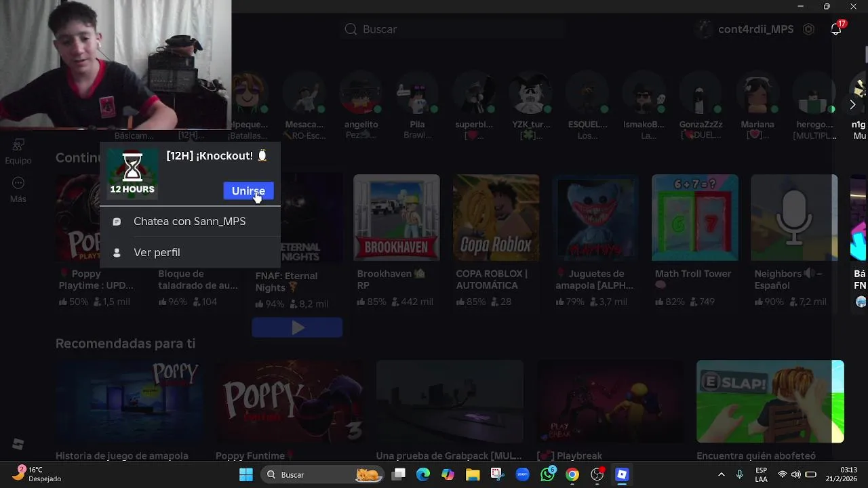The image size is (868, 488).
Task: Open Task View on the taskbar
Action: point(399,474)
